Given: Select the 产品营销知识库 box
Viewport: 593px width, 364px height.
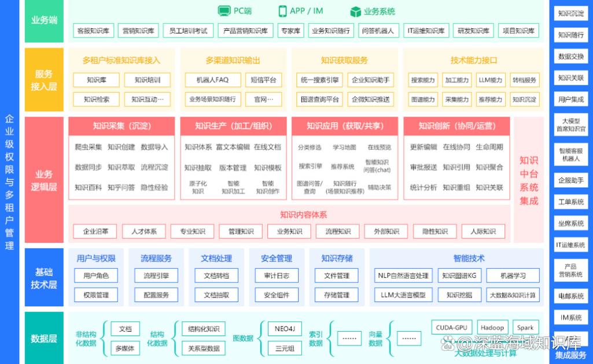Looking at the screenshot, I should coord(245,31).
